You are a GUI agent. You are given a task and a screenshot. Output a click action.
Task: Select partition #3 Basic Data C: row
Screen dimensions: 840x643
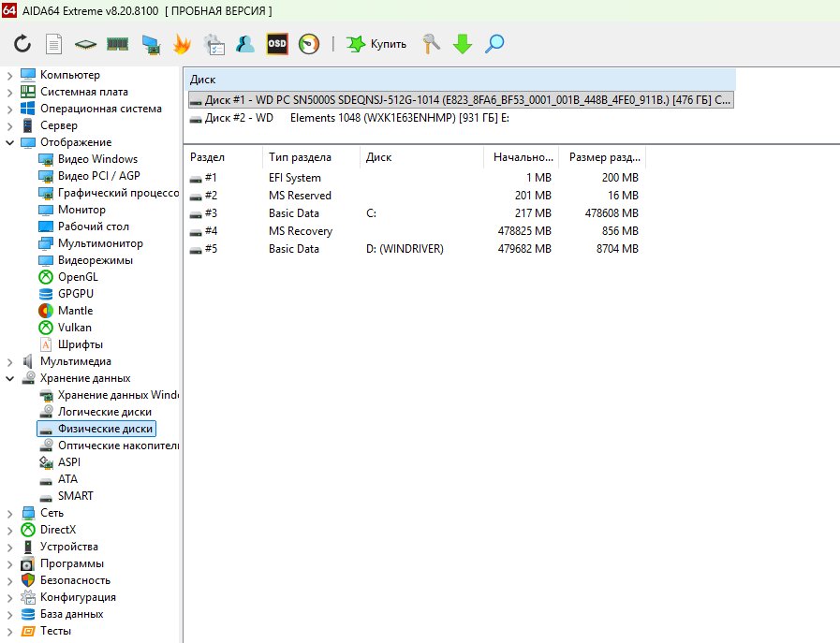[x=415, y=213]
